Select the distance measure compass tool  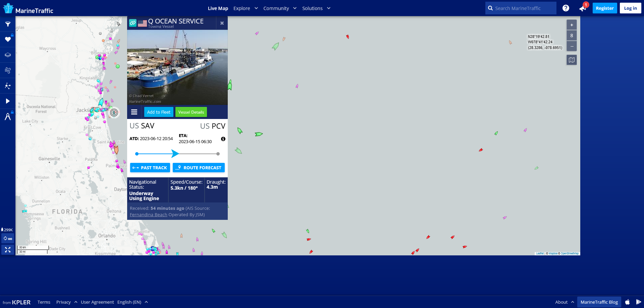8,116
